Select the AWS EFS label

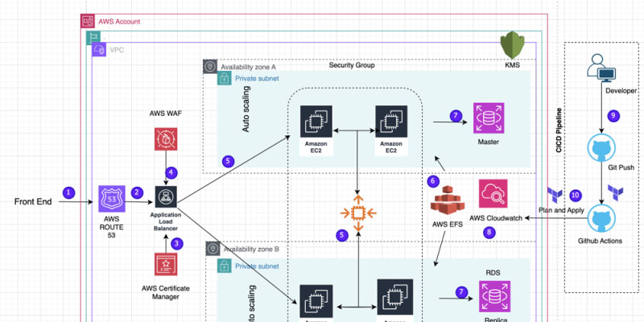pos(447,225)
